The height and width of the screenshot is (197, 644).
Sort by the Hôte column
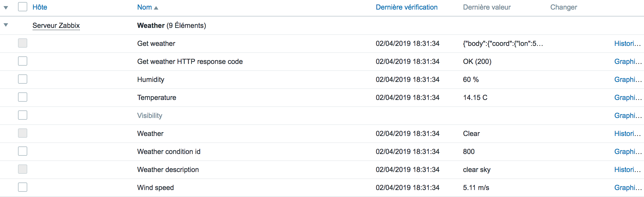(x=40, y=7)
